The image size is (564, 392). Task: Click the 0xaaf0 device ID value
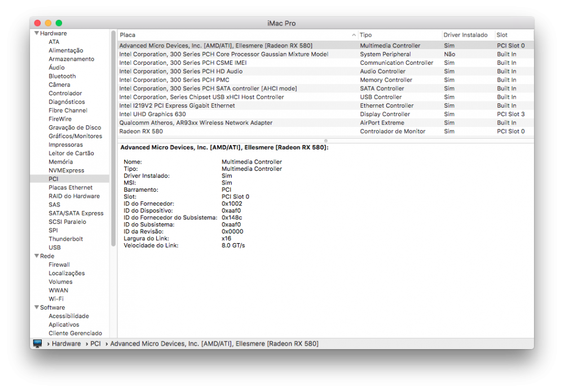[231, 210]
